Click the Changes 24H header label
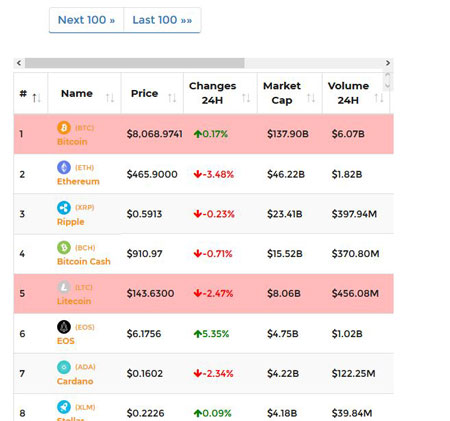The width and height of the screenshot is (450, 421). pos(212,93)
